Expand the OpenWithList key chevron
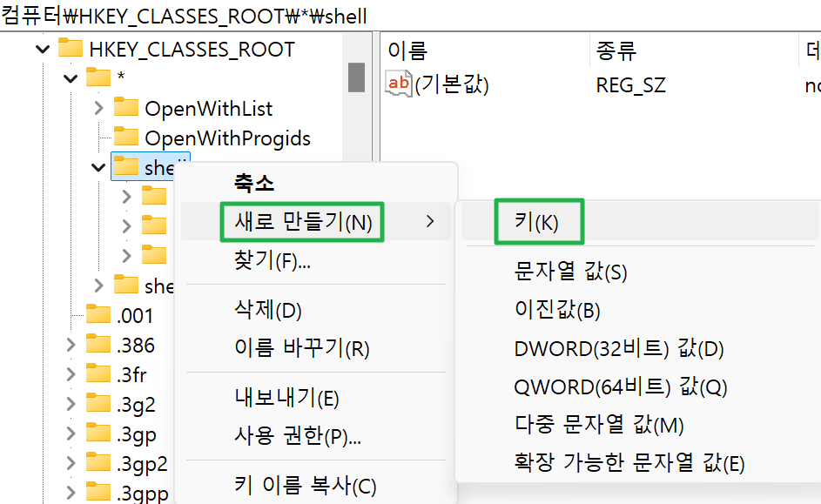Screen dimensions: 821x504 click(x=99, y=109)
